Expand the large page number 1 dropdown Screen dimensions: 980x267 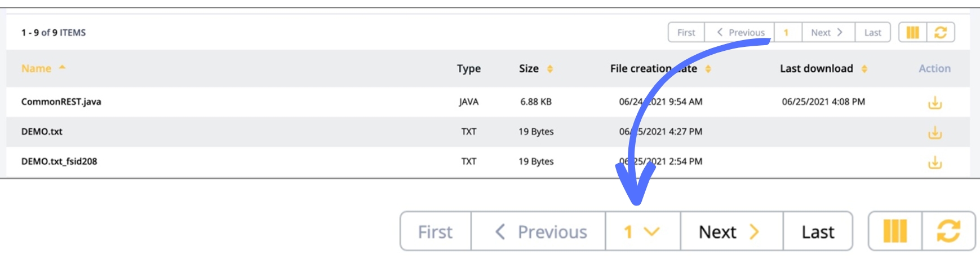pyautogui.click(x=642, y=231)
